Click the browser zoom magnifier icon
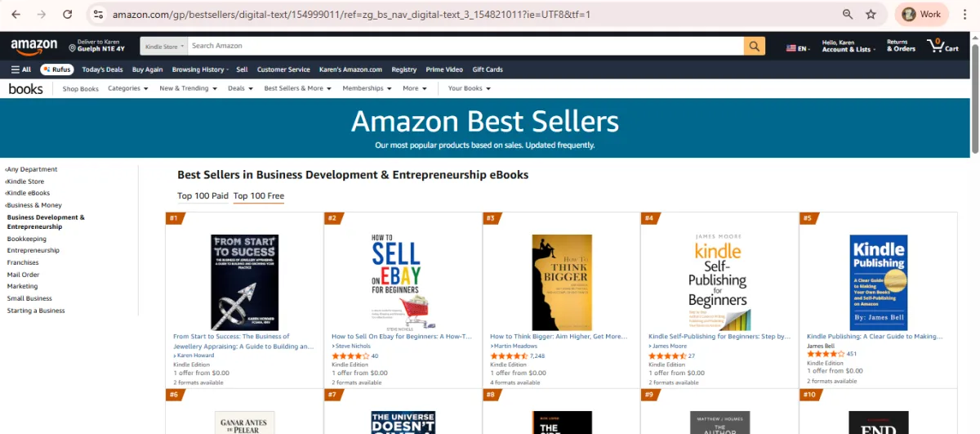The width and height of the screenshot is (980, 434). (x=848, y=14)
